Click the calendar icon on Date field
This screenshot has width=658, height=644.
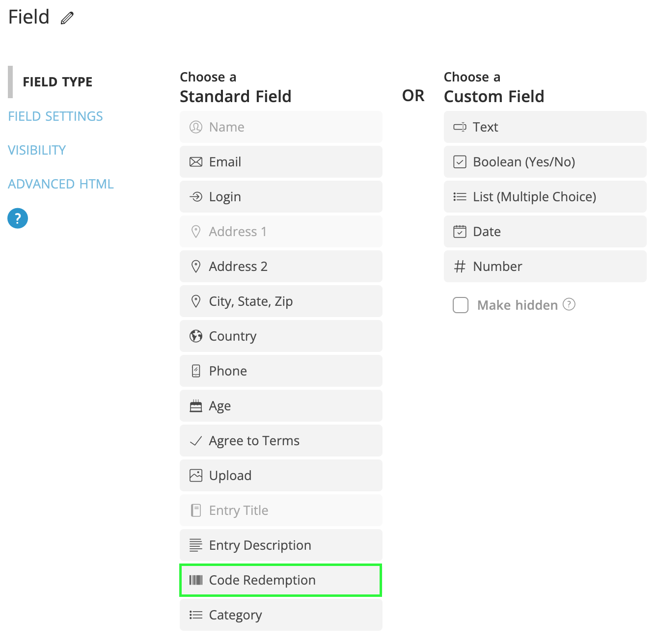click(x=460, y=232)
